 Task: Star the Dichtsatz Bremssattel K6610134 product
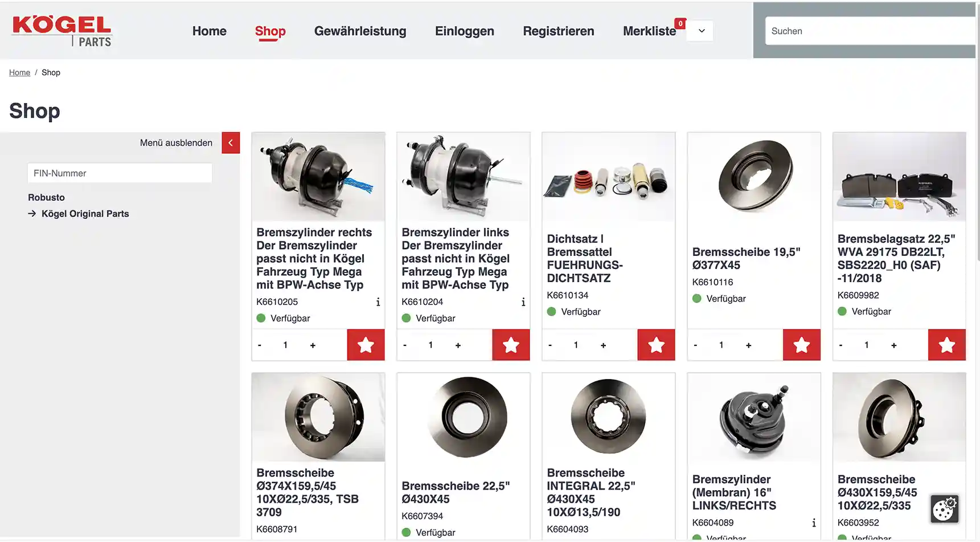pyautogui.click(x=656, y=345)
